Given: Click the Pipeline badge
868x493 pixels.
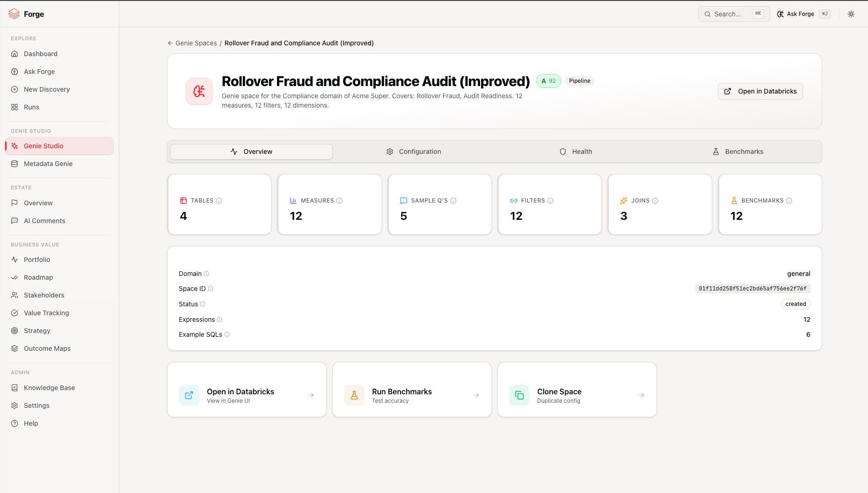Looking at the screenshot, I should point(580,81).
